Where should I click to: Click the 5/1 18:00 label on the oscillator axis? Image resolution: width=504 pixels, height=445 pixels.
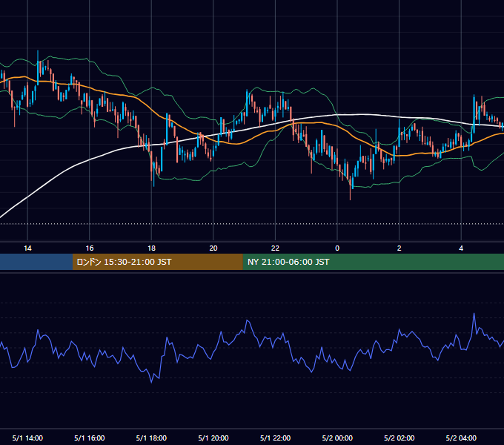tap(151, 438)
